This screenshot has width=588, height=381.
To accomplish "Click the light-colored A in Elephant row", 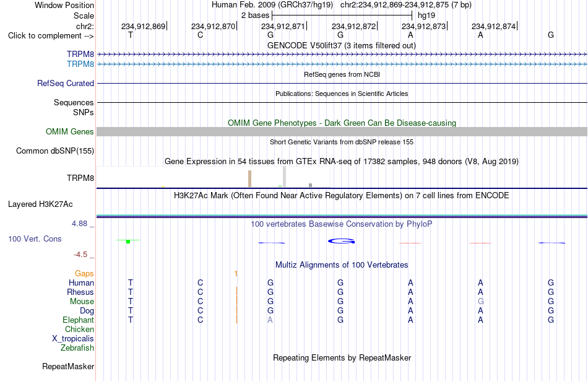I will point(270,320).
